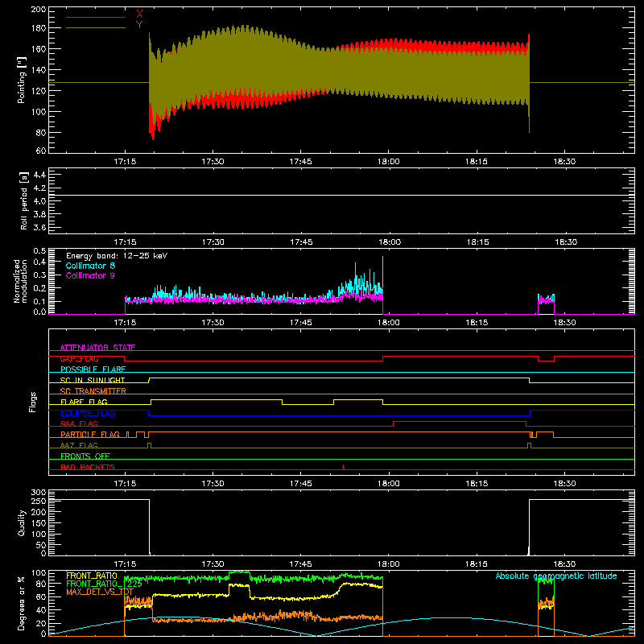The height and width of the screenshot is (644, 644).
Task: Click the 18:00 tick under Pointing plot
Action: pos(389,162)
